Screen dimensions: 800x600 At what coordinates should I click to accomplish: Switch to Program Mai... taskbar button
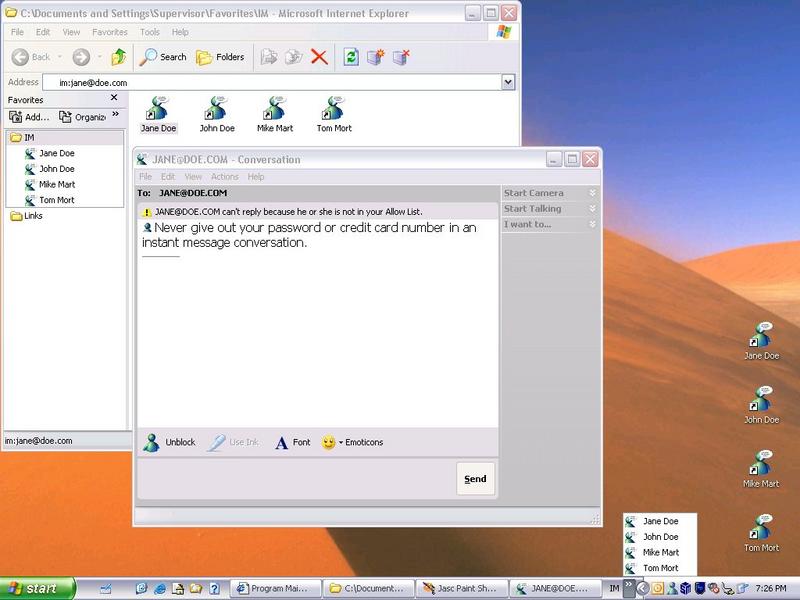pos(278,589)
